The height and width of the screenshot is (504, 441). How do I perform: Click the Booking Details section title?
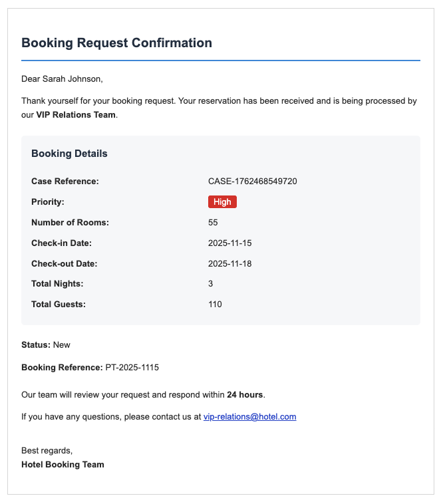(x=69, y=154)
